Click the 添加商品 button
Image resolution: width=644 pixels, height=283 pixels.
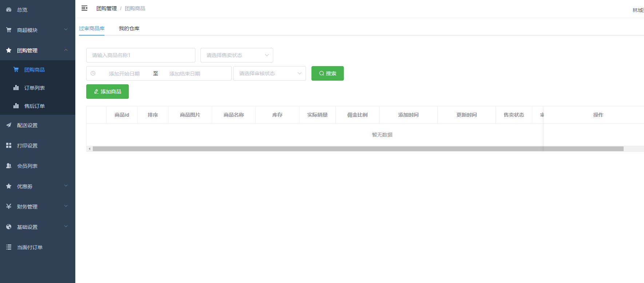click(x=107, y=92)
